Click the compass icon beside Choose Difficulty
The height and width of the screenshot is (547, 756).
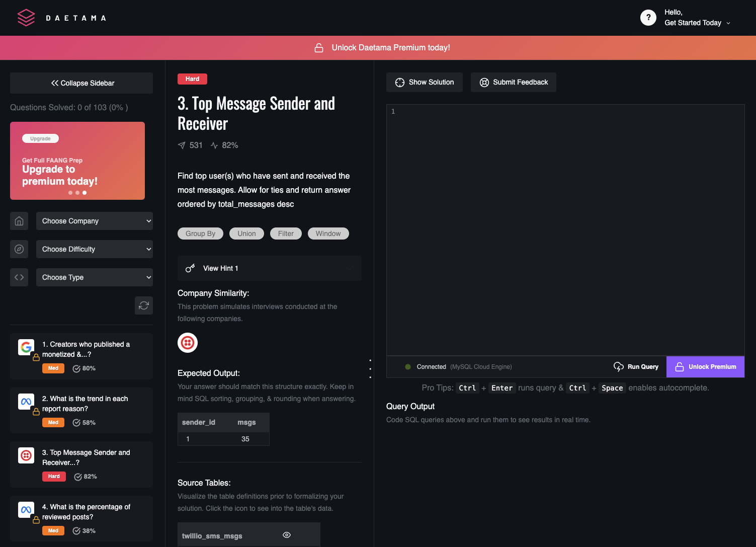click(x=19, y=249)
